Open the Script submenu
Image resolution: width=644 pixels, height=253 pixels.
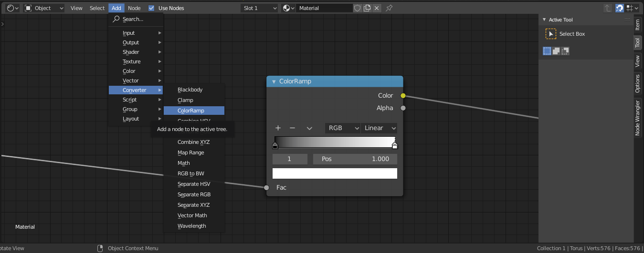[x=136, y=100]
